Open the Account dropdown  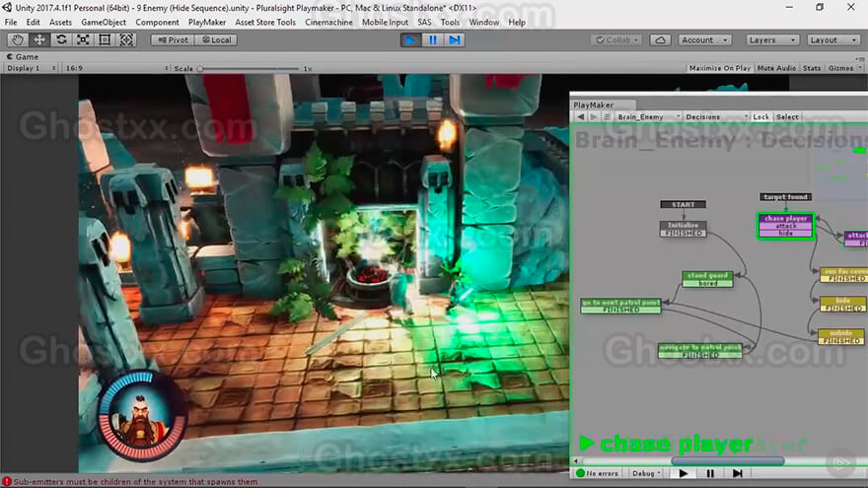(x=705, y=39)
